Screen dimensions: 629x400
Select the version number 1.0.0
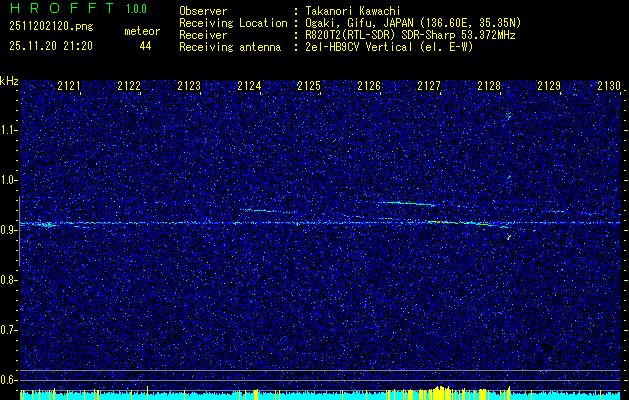(136, 9)
